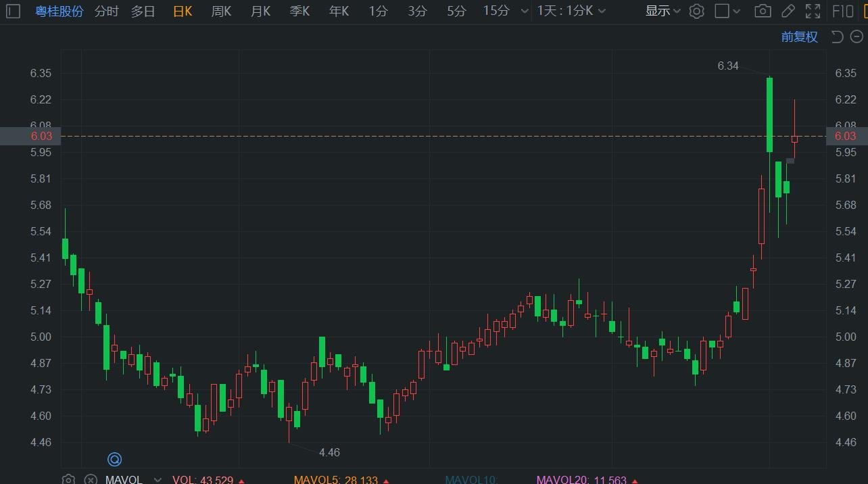Open MAVOL indicator settings gear
Viewport: 868px width, 484px height.
pyautogui.click(x=68, y=480)
